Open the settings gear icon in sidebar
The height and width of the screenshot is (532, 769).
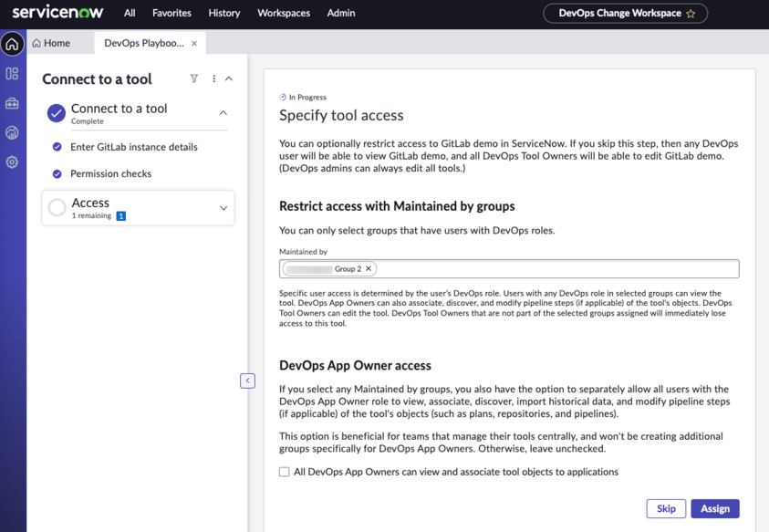[x=12, y=162]
